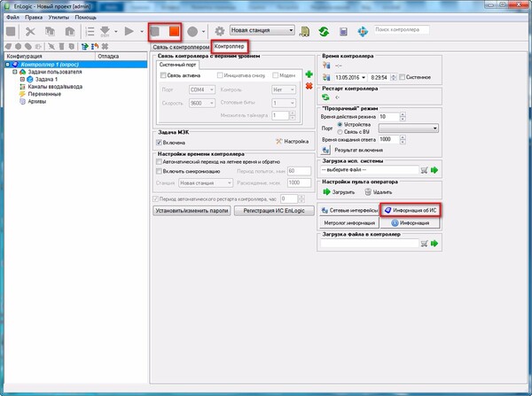Click the green restart controller arrows icon
This screenshot has height=396, width=532.
tap(325, 97)
